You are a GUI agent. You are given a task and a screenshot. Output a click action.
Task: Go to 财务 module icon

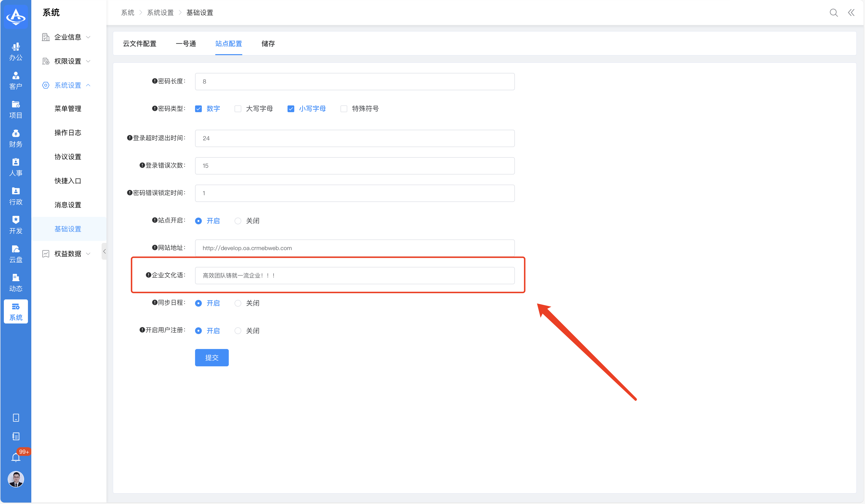[16, 138]
